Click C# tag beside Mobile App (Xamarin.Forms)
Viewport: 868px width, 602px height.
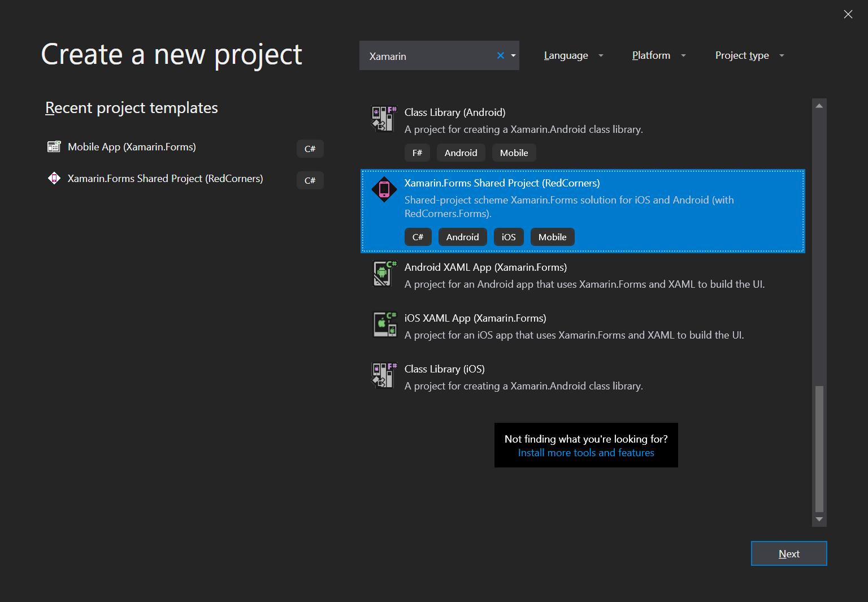[310, 149]
